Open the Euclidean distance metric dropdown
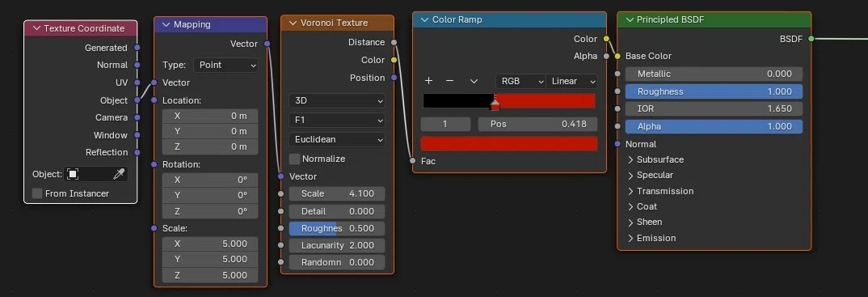Image resolution: width=868 pixels, height=297 pixels. (336, 139)
